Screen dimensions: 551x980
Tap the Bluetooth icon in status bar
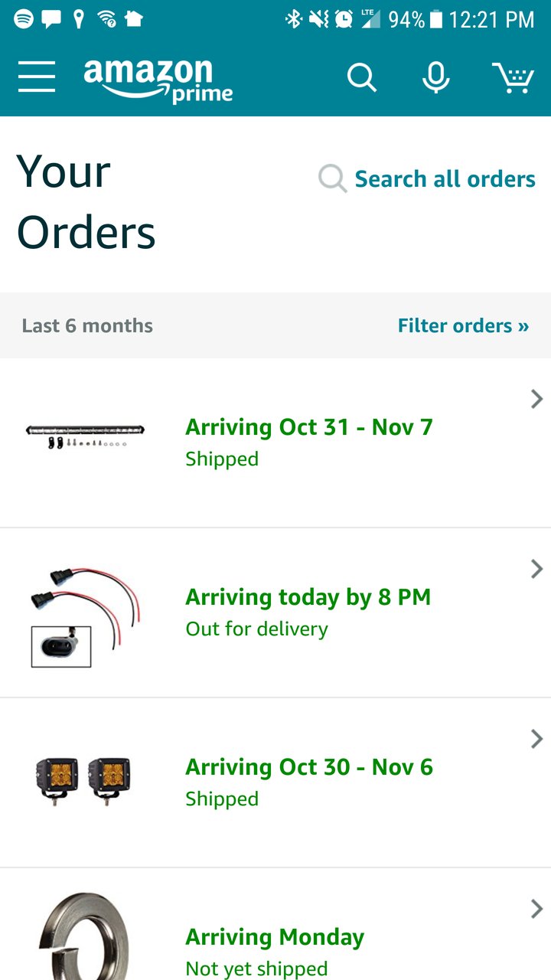tap(294, 19)
